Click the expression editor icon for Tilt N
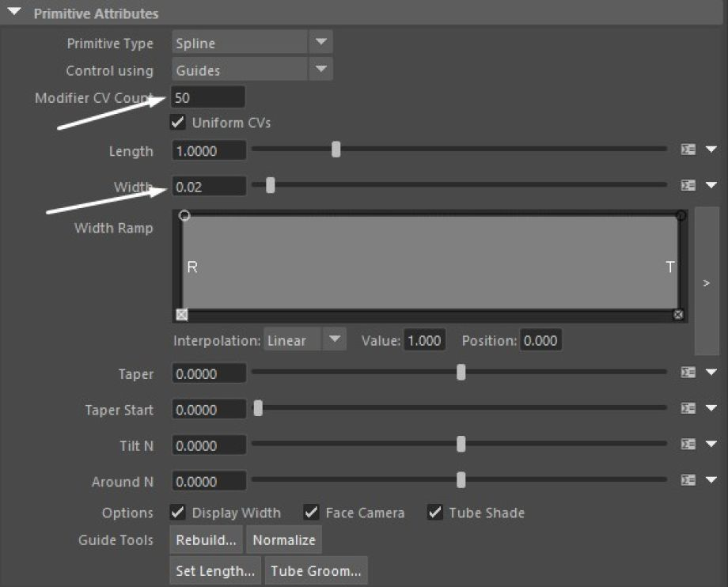Screen dimensions: 728x587 tap(688, 445)
